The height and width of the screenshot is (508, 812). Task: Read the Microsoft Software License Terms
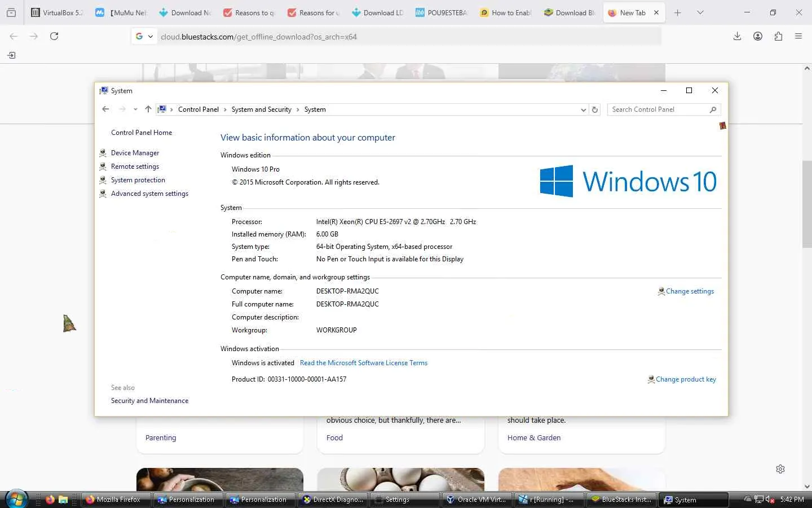pos(364,363)
